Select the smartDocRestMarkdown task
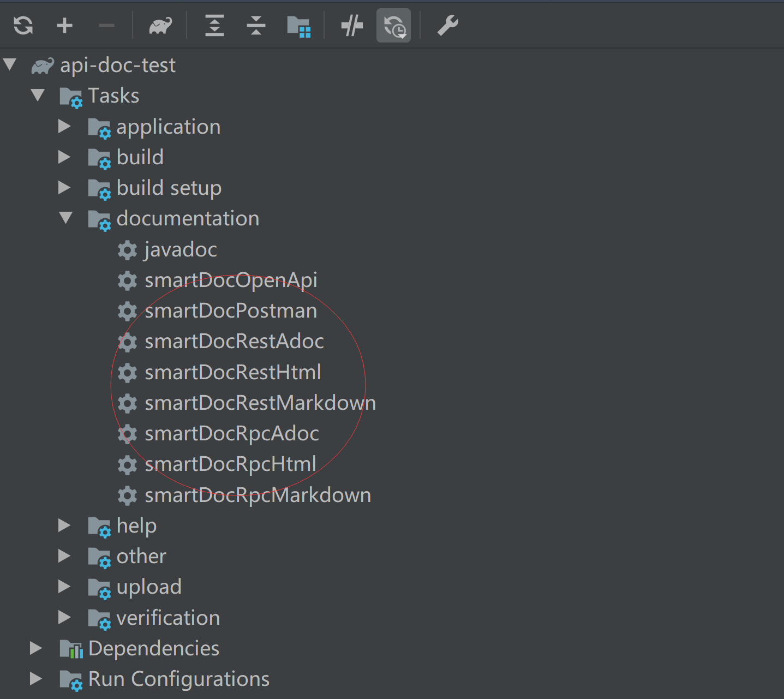This screenshot has height=699, width=784. point(260,403)
